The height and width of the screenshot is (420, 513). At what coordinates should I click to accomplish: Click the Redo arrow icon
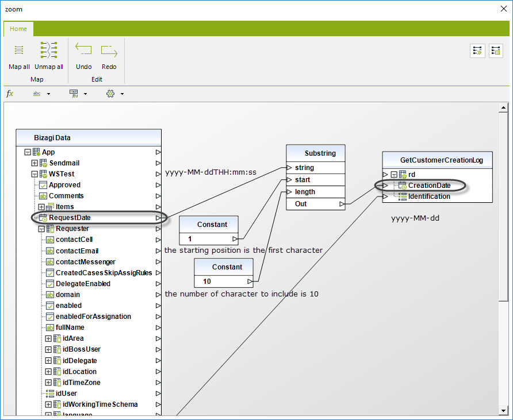coord(109,51)
